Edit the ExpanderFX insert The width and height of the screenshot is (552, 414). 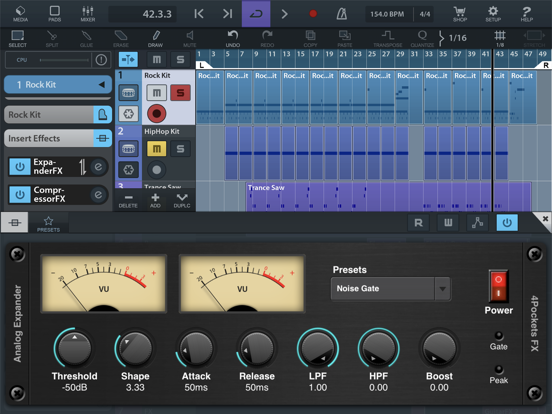tap(98, 167)
